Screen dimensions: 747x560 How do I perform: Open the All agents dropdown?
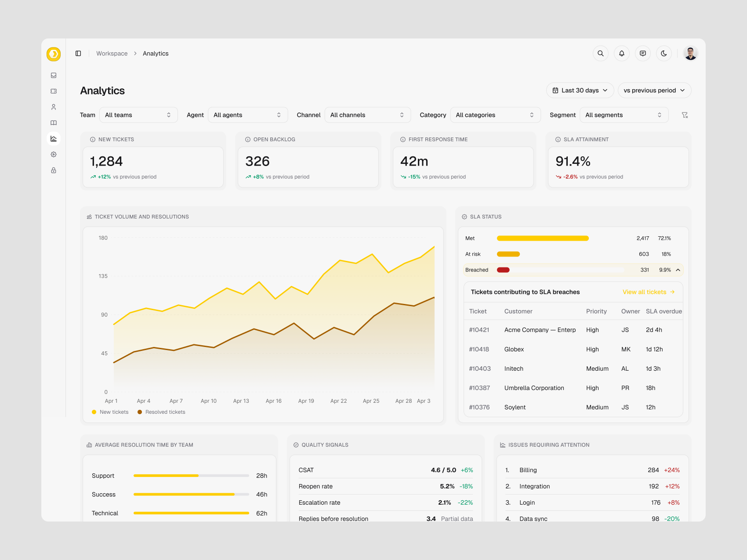click(248, 115)
